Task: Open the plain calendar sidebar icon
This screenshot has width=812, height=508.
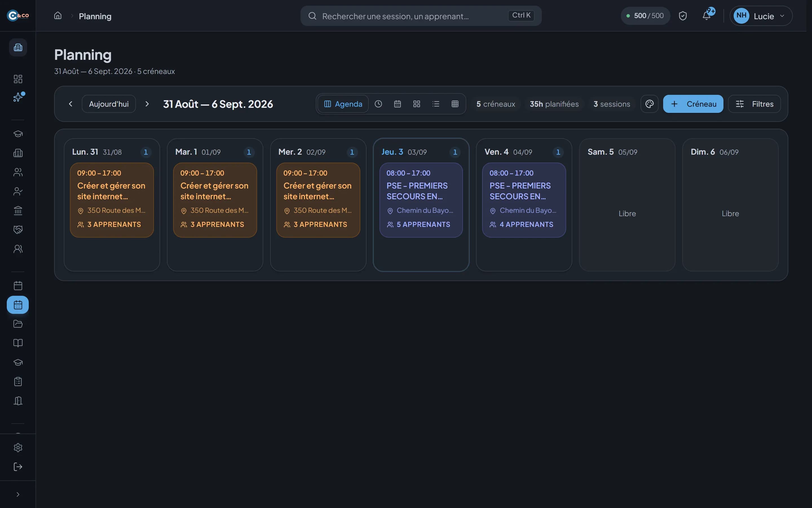Action: click(x=18, y=286)
